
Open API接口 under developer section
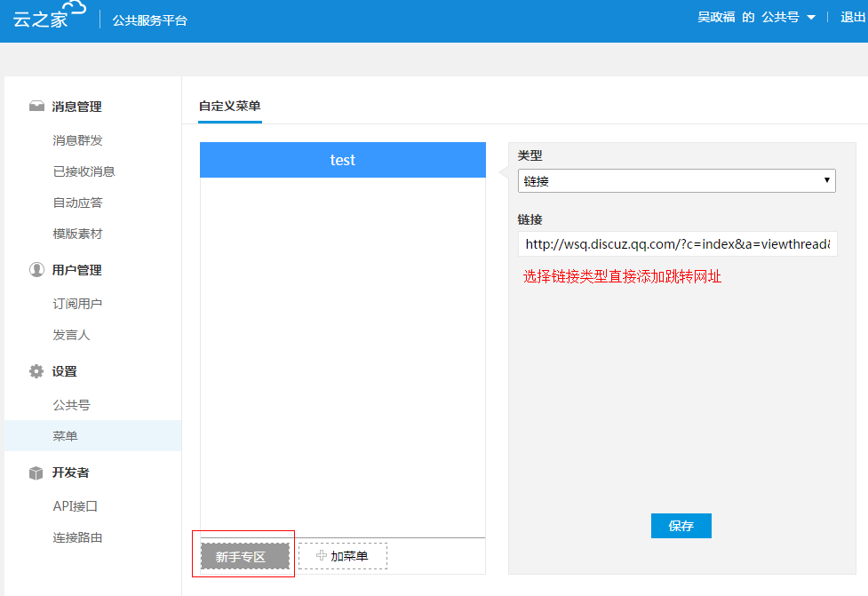tap(76, 506)
